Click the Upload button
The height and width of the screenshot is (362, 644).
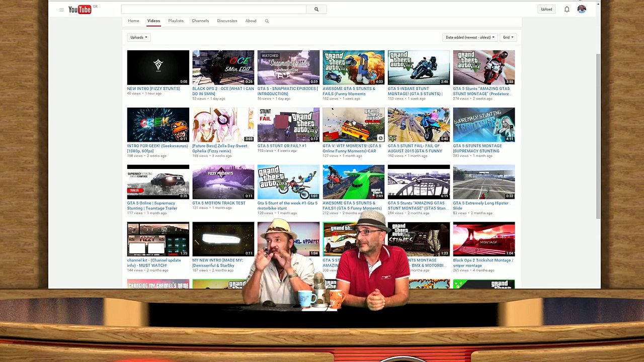pyautogui.click(x=546, y=9)
